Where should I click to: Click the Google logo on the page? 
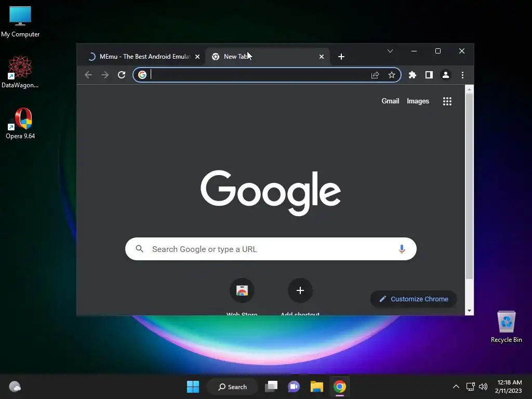[x=270, y=192]
